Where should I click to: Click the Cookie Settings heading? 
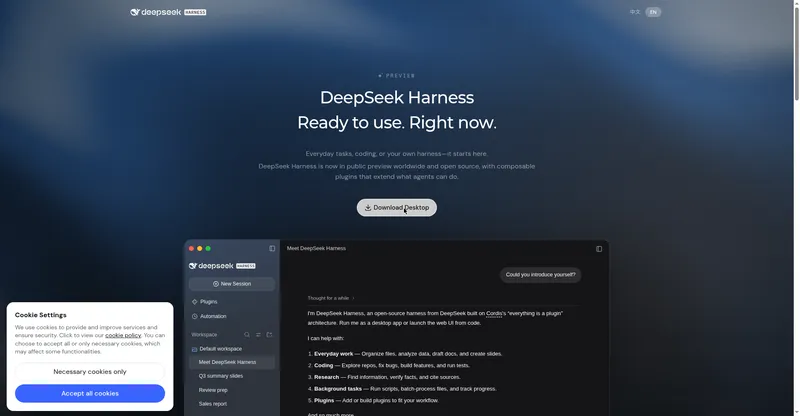(41, 315)
